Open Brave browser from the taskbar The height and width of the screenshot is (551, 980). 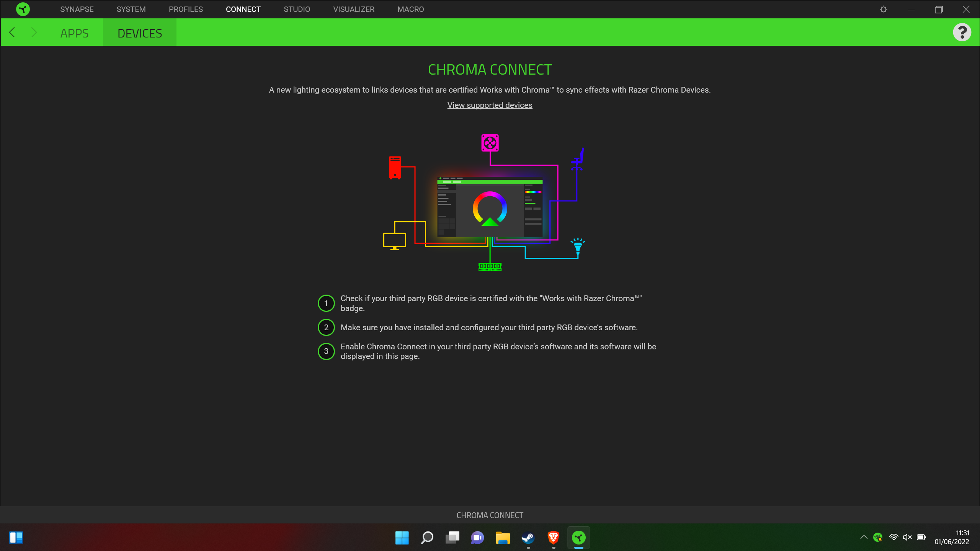pos(553,538)
